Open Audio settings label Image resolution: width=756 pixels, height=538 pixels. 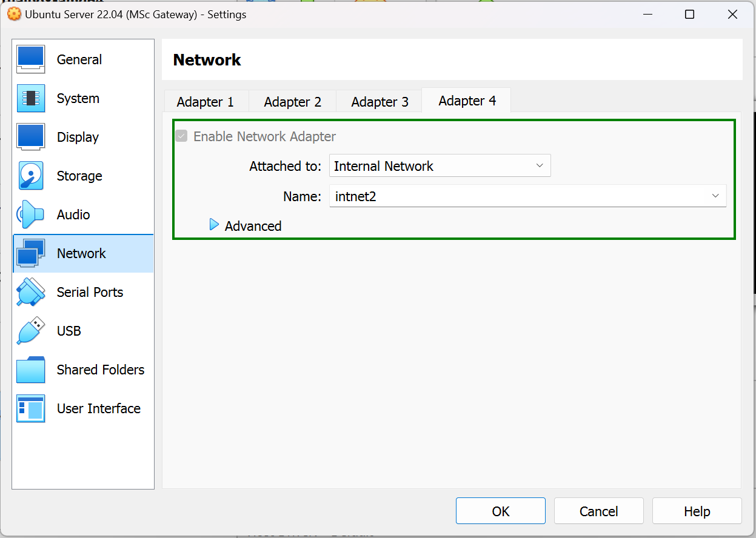click(x=73, y=214)
